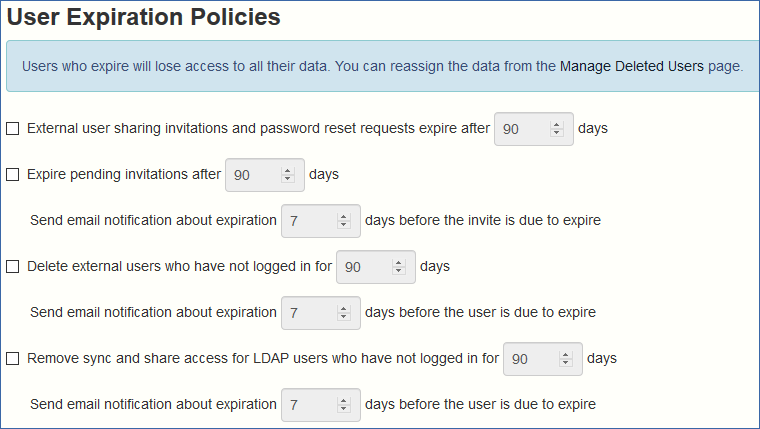Click invite expiration notification days field
Viewport: 760px width, 429px height.
click(321, 221)
